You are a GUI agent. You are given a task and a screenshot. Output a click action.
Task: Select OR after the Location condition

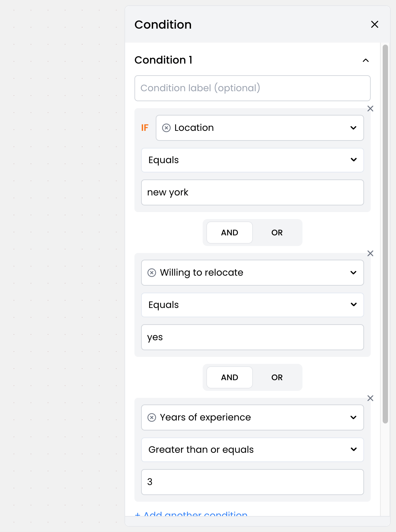(x=277, y=232)
